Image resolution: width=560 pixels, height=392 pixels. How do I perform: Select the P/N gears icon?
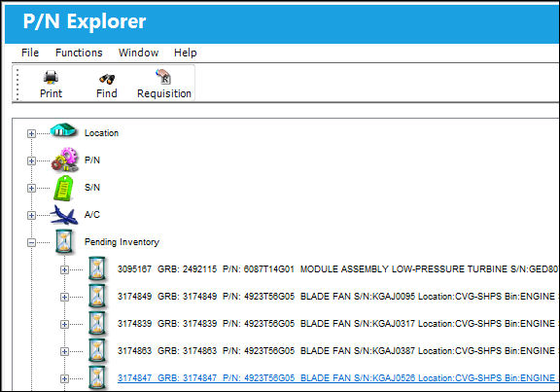pyautogui.click(x=64, y=160)
